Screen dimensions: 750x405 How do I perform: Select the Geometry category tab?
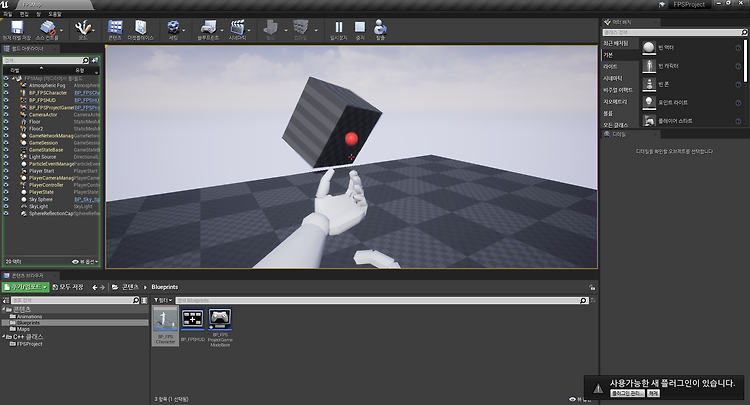[x=615, y=102]
